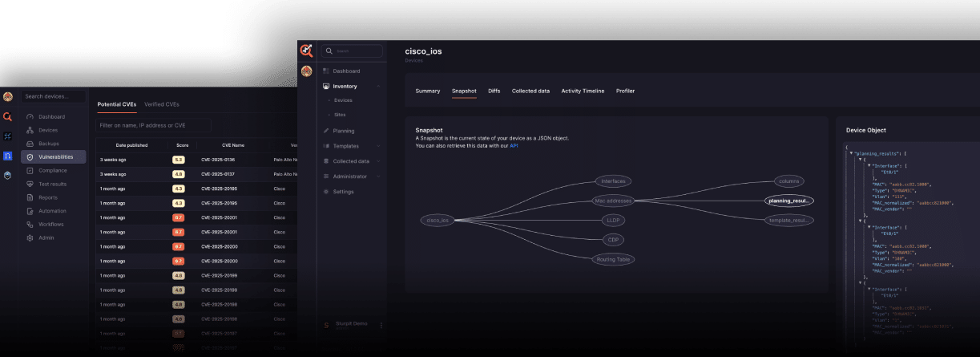Click the 5.3 score badge
Viewport: 980px width, 357px height.
coord(179,160)
